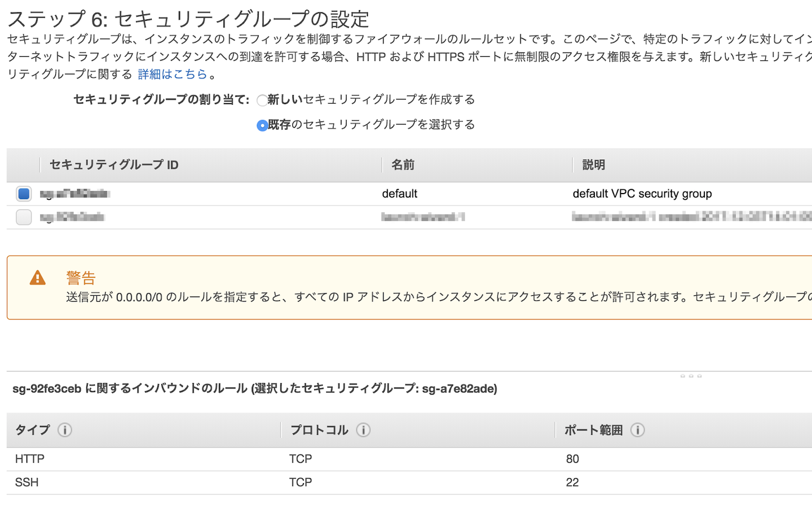Click the 名前 column header
This screenshot has height=509, width=812.
(x=403, y=165)
